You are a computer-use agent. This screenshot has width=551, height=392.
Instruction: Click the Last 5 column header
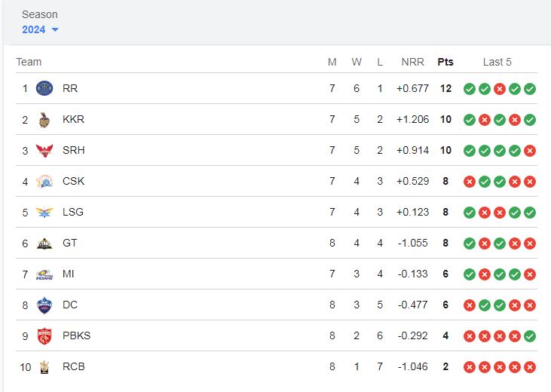pyautogui.click(x=497, y=63)
